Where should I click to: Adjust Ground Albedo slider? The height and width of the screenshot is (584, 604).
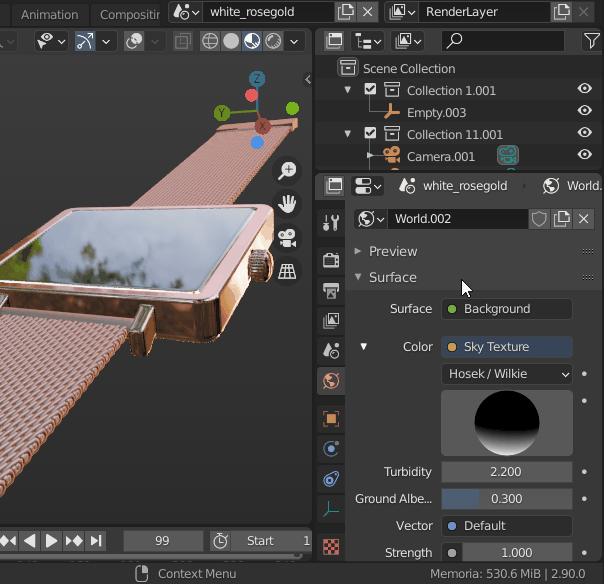[507, 498]
